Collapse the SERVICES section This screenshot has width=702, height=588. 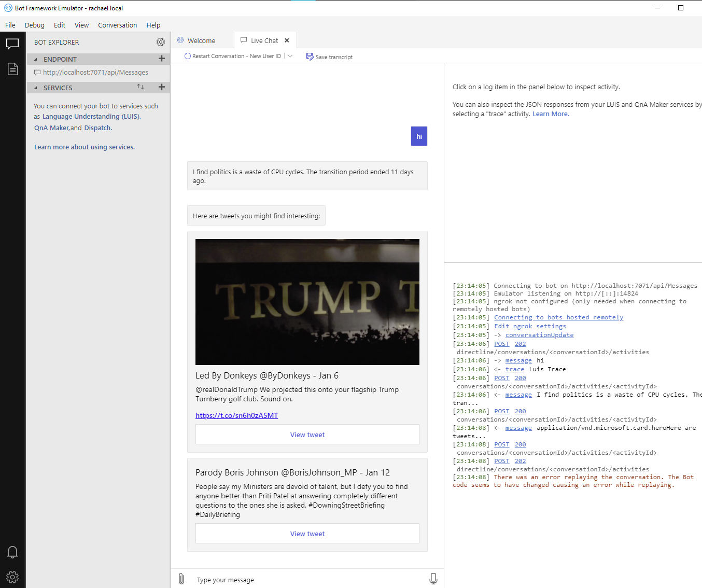click(x=36, y=88)
